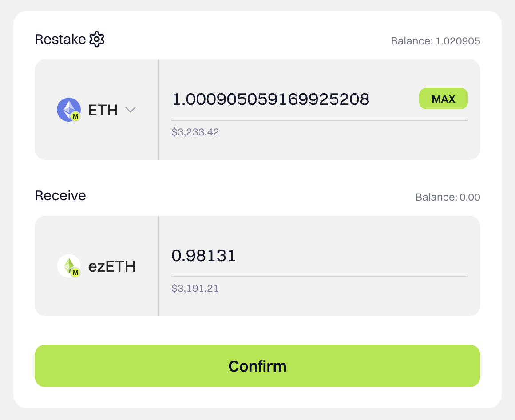Expand the ETH token chevron dropdown

click(x=130, y=110)
